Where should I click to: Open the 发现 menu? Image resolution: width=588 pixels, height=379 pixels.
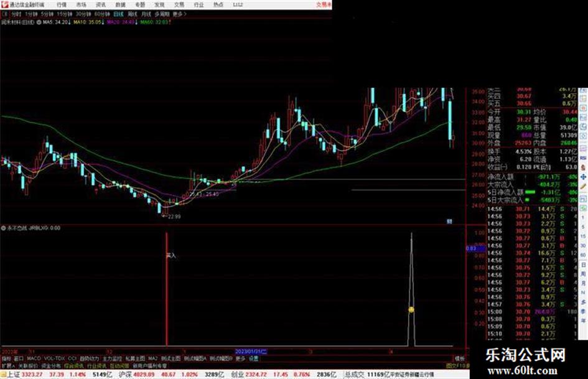point(159,4)
